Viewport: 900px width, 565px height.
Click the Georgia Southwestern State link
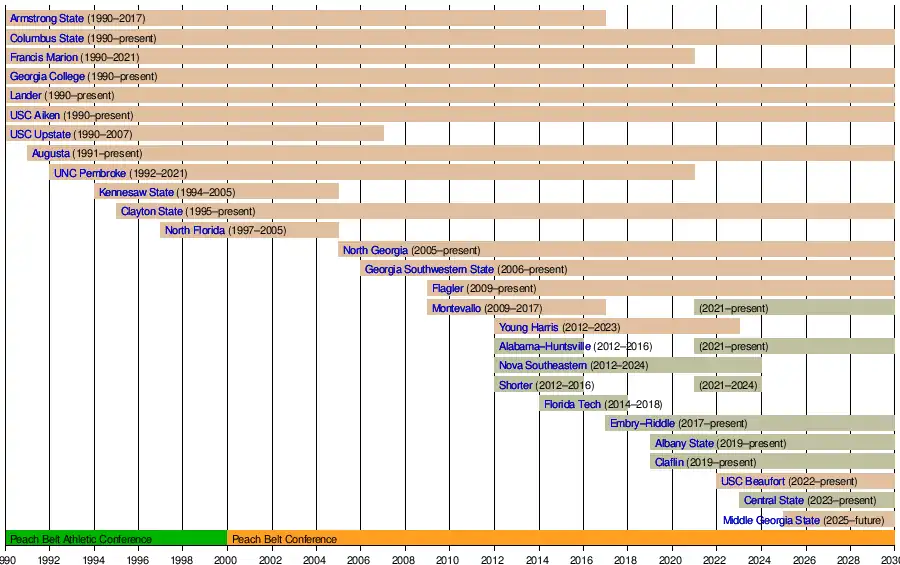429,269
